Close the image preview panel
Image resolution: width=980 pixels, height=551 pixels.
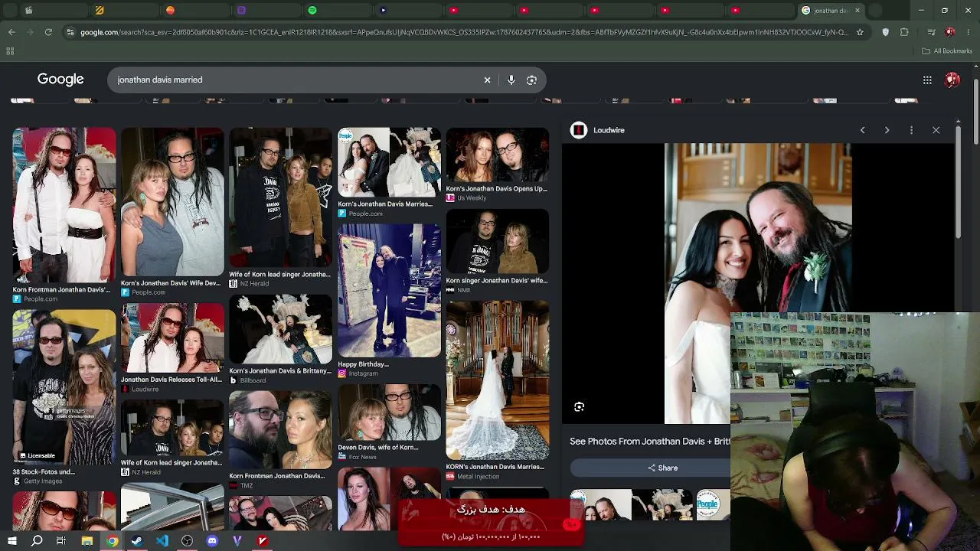(936, 130)
